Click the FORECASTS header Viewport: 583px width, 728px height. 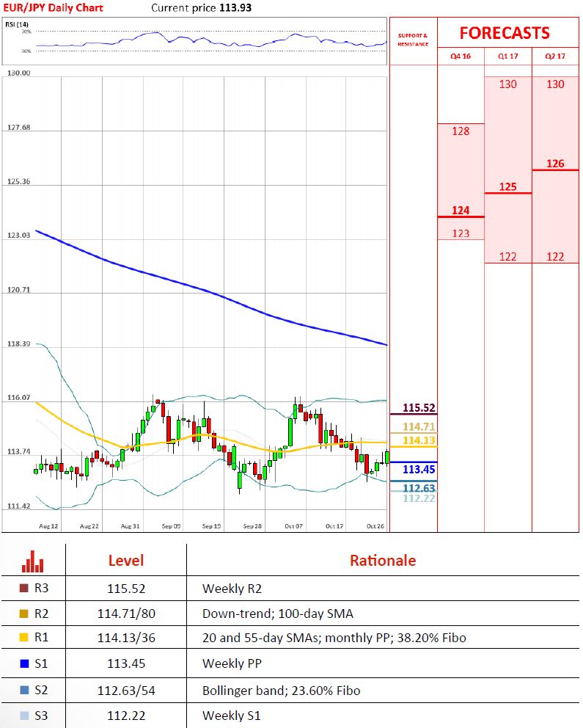505,34
